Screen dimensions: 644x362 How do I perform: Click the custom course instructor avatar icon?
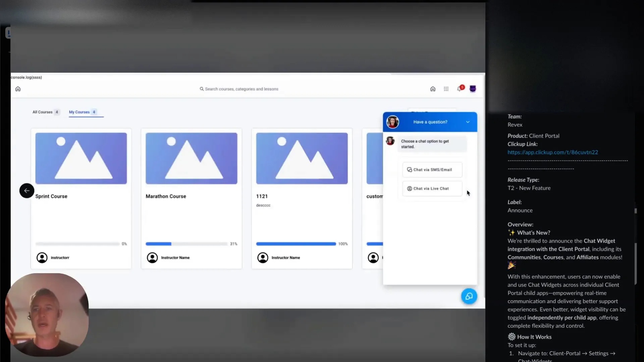click(373, 258)
